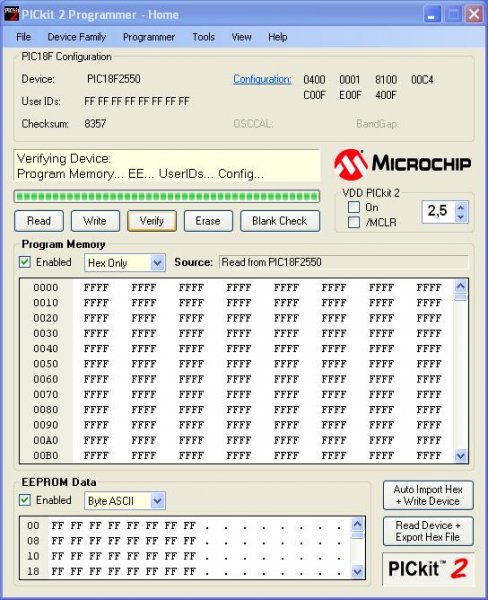This screenshot has height=600, width=488.
Task: Toggle the /MCLR checkbox
Action: pos(354,222)
